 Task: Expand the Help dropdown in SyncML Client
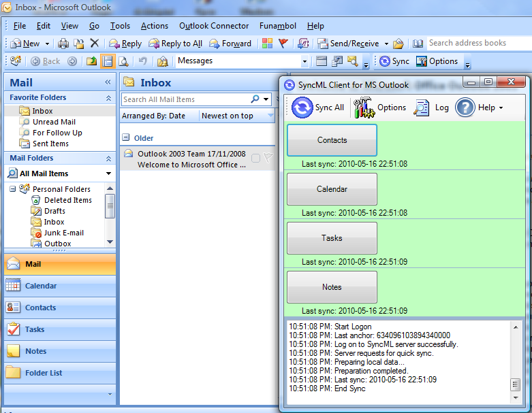(501, 108)
